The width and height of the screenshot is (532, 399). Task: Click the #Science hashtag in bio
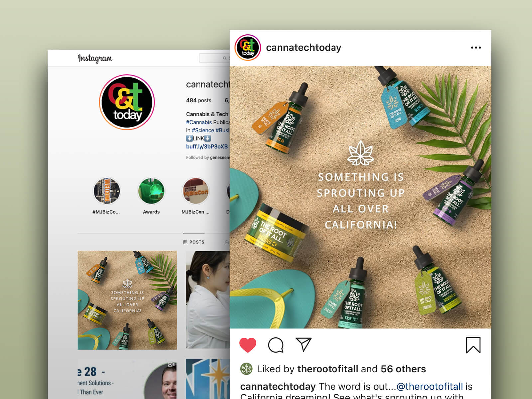tap(203, 130)
